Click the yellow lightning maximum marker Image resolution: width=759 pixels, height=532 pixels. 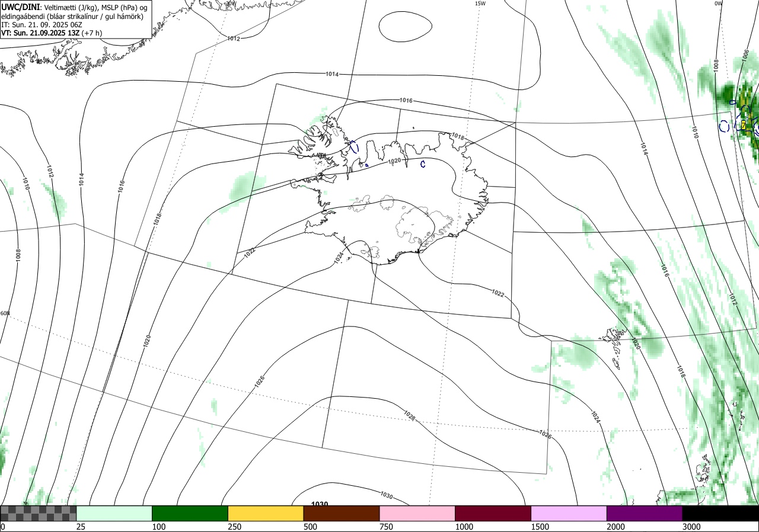(x=744, y=125)
